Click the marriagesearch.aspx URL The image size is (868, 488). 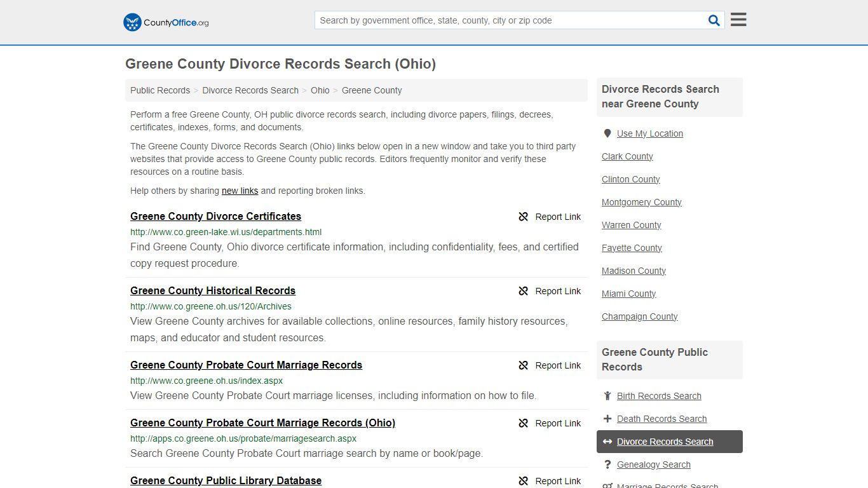click(x=243, y=438)
